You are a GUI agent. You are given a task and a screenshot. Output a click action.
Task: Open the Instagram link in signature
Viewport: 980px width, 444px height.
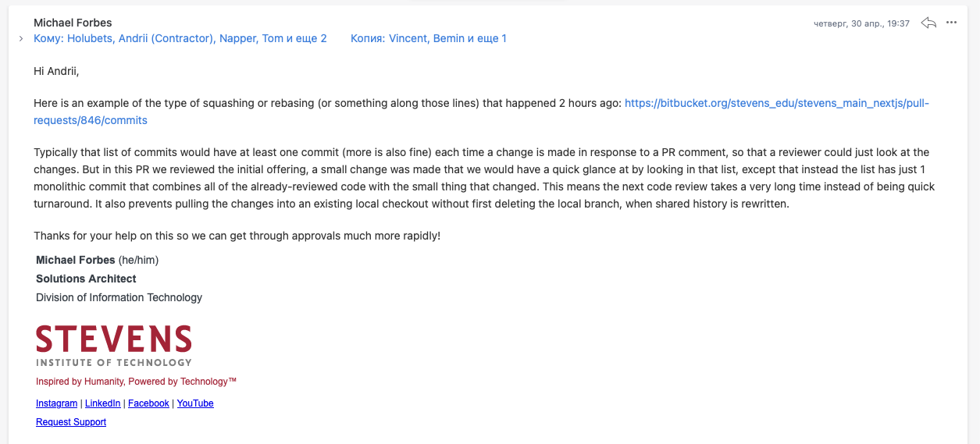point(56,403)
